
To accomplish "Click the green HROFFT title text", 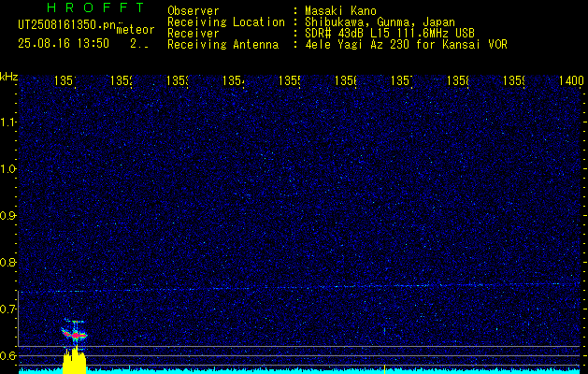I will pyautogui.click(x=95, y=7).
